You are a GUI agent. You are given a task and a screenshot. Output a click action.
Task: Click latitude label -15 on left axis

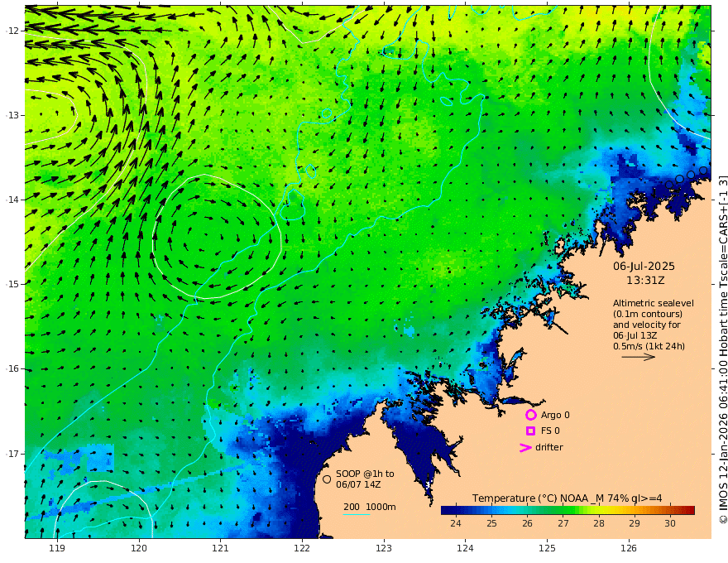point(13,284)
